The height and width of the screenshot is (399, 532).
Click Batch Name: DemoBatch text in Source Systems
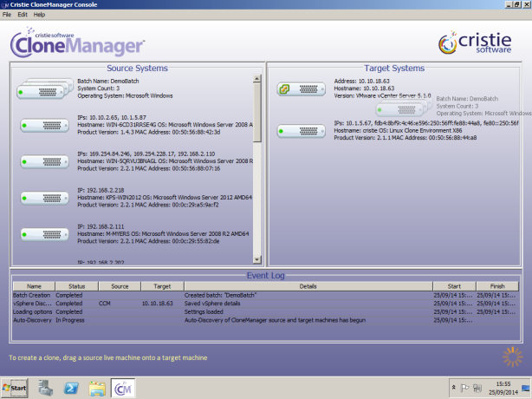tap(108, 81)
